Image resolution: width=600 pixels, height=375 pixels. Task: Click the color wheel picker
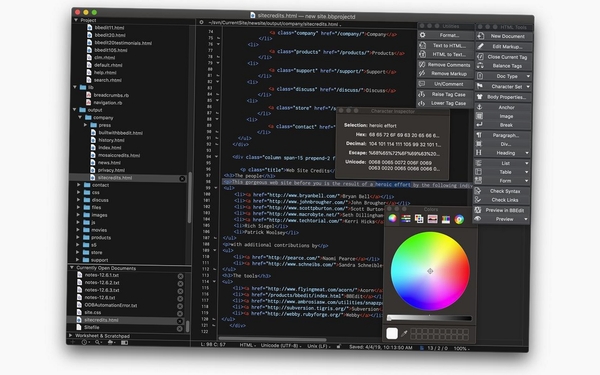430,271
